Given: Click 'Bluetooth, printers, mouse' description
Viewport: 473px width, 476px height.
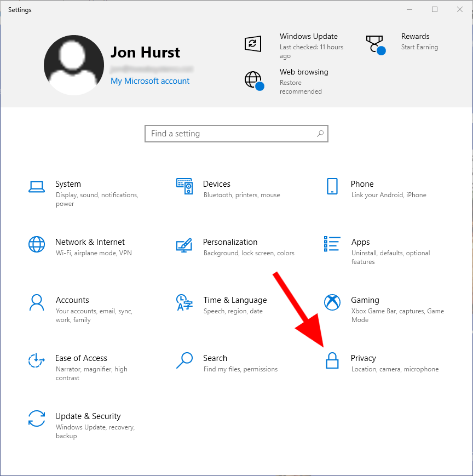Looking at the screenshot, I should pos(241,195).
